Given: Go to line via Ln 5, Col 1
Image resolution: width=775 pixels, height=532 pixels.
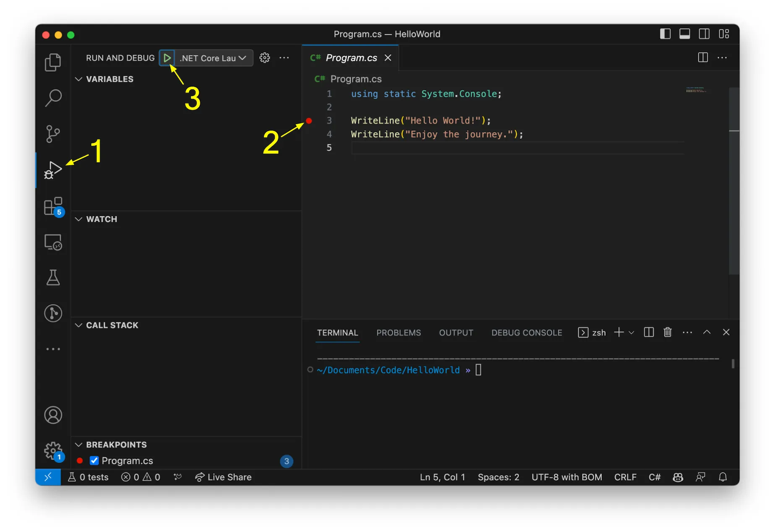Looking at the screenshot, I should click(442, 477).
